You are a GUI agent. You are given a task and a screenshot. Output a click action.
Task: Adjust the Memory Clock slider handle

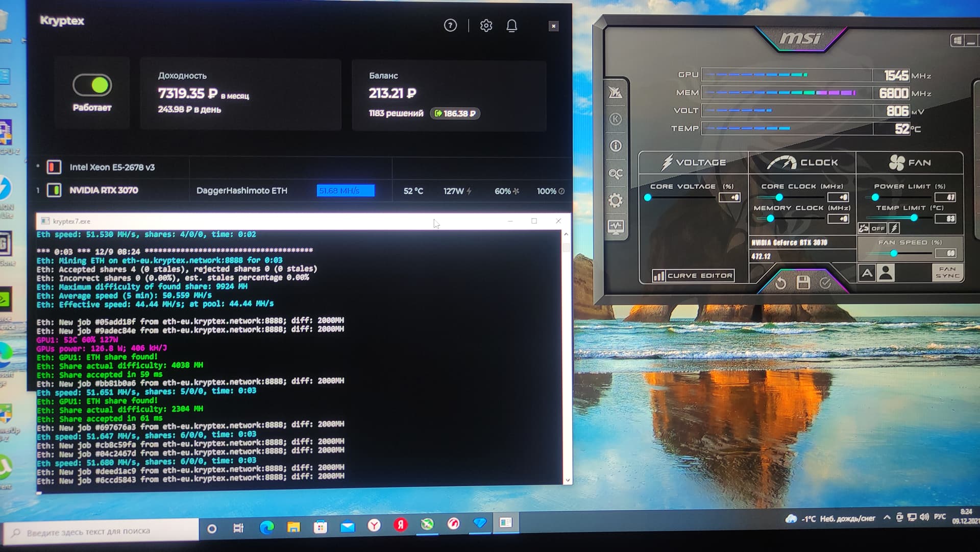pos(770,219)
